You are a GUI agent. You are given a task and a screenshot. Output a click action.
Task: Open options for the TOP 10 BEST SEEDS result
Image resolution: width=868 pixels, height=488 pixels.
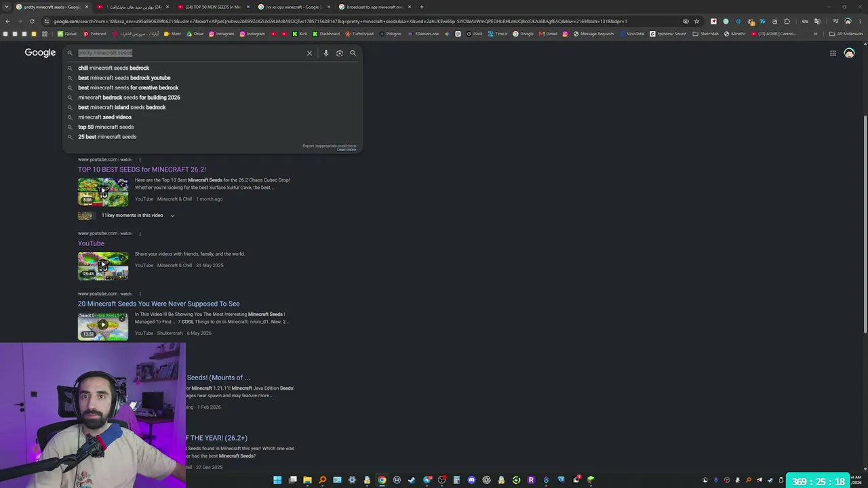[140, 160]
